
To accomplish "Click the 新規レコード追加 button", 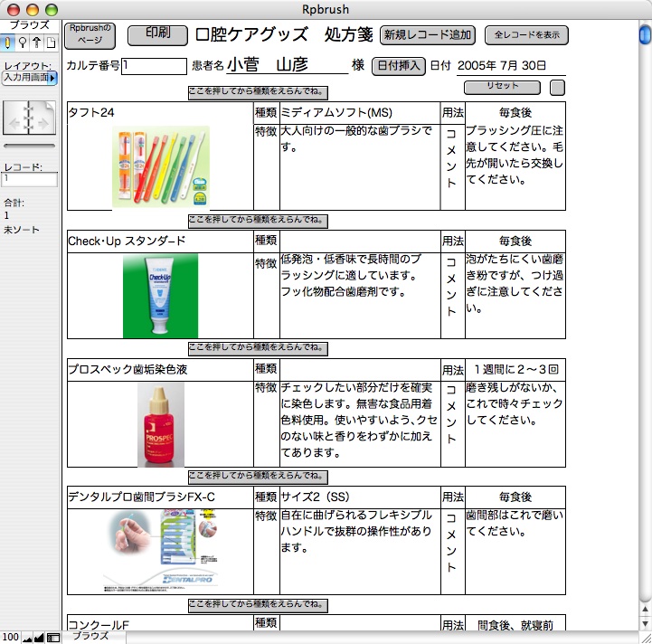I will 428,35.
